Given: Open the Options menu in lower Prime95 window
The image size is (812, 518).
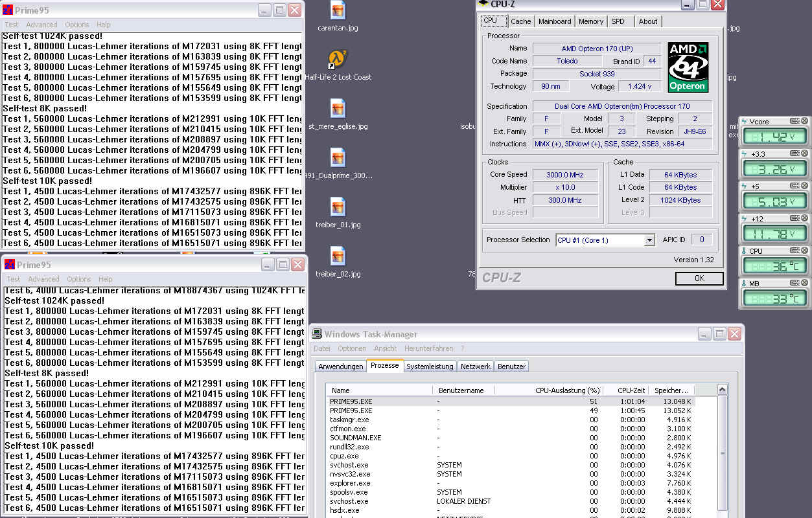Looking at the screenshot, I should [79, 279].
